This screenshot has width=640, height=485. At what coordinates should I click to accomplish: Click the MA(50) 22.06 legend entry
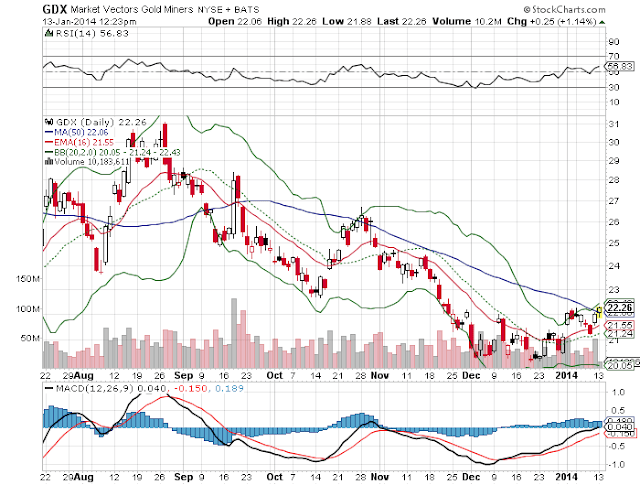(x=81, y=132)
